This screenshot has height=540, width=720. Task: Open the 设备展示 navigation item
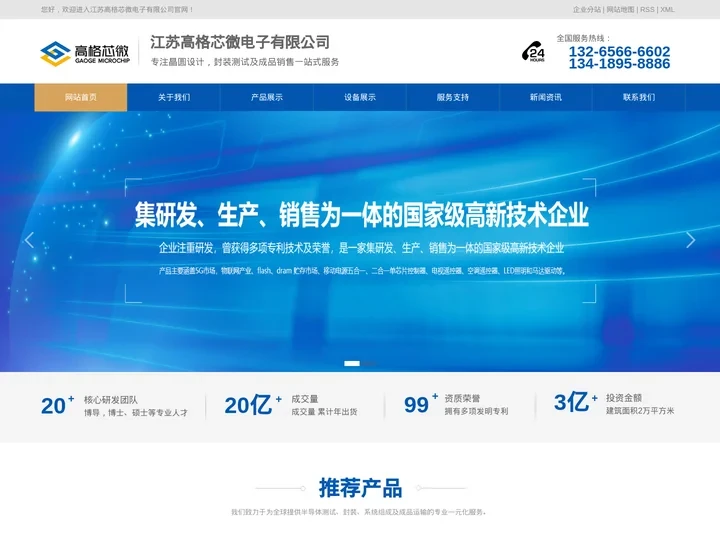(360, 97)
